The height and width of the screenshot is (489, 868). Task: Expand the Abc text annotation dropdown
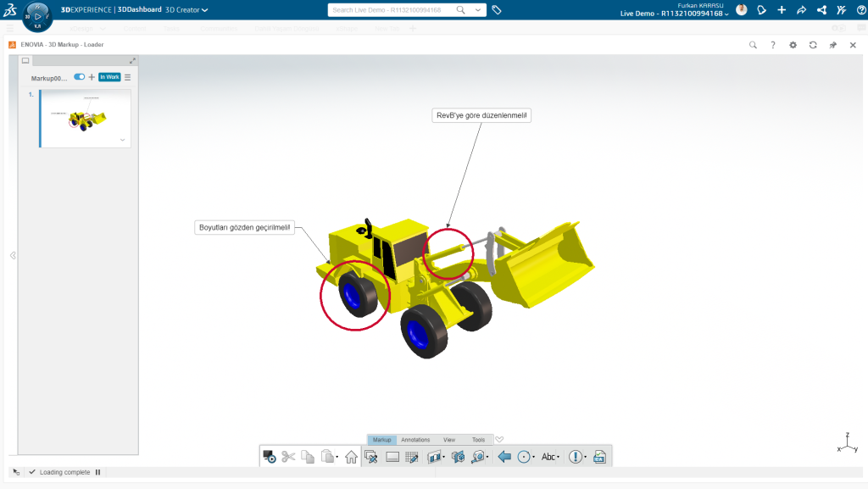559,457
